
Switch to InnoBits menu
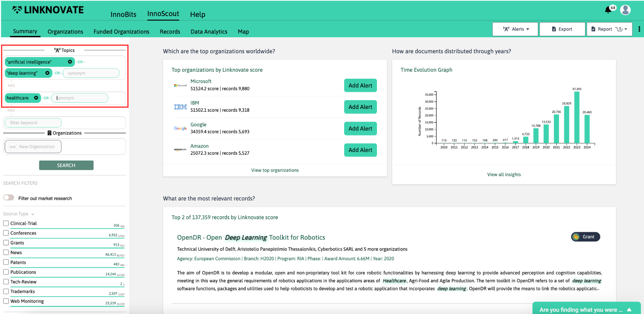pyautogui.click(x=123, y=14)
